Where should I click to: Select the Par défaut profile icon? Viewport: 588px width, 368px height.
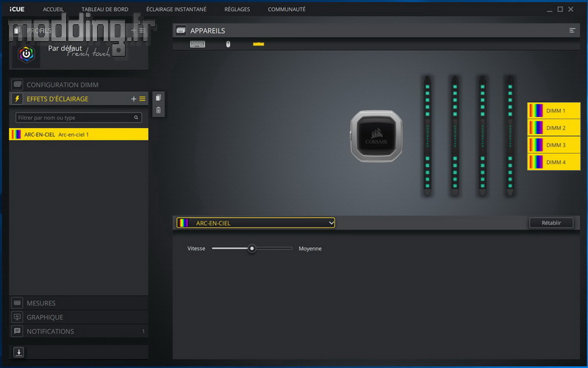pyautogui.click(x=26, y=54)
